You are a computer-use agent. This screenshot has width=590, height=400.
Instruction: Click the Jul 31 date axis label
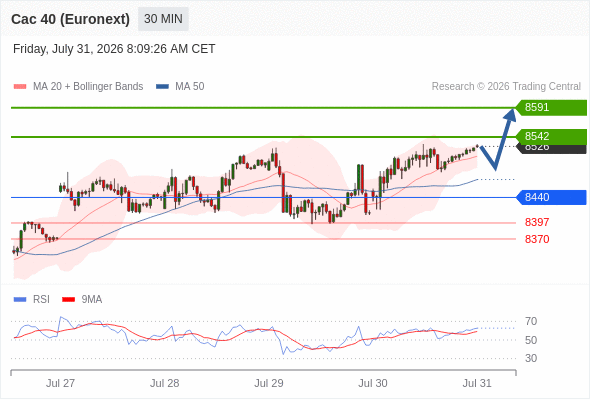coord(477,383)
